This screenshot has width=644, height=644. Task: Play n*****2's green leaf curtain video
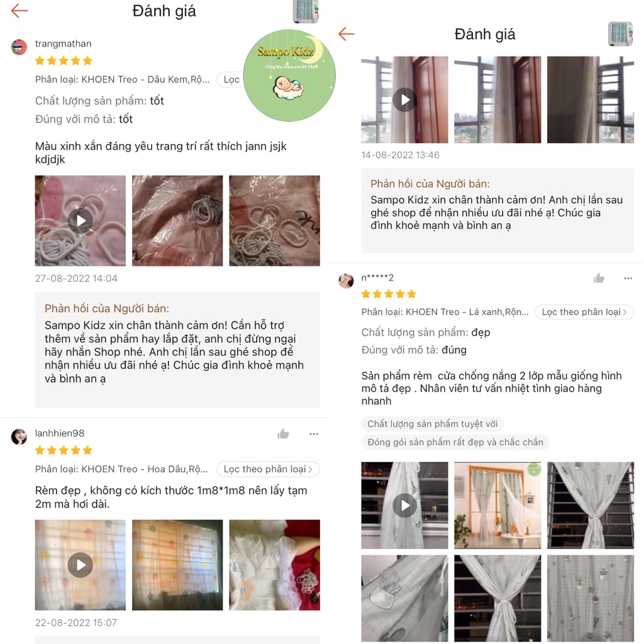point(404,505)
